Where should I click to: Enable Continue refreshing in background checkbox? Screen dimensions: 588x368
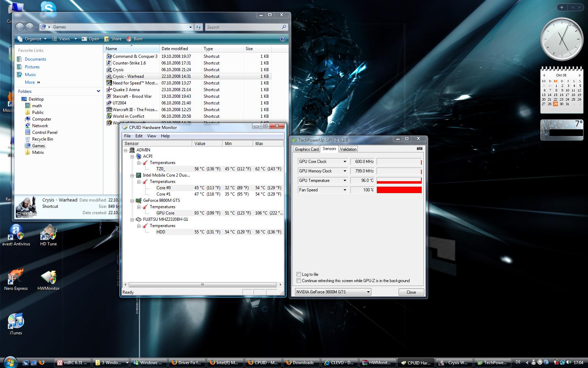299,281
